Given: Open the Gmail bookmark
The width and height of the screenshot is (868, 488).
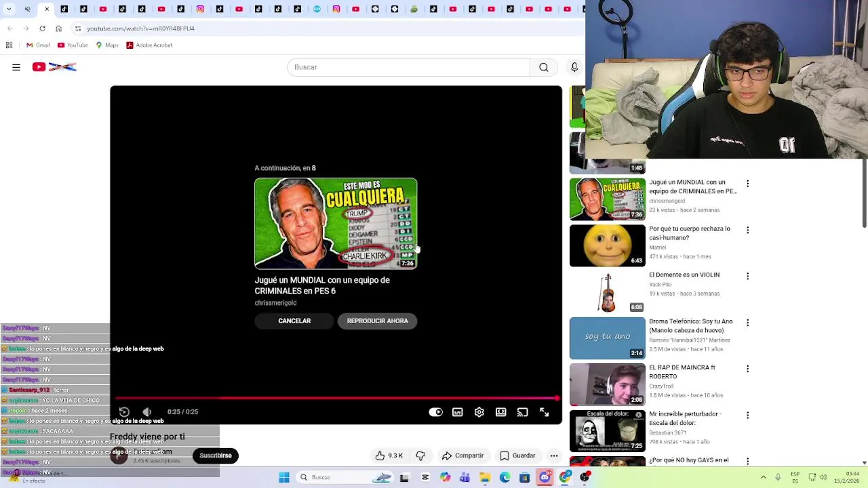Looking at the screenshot, I should click(38, 45).
